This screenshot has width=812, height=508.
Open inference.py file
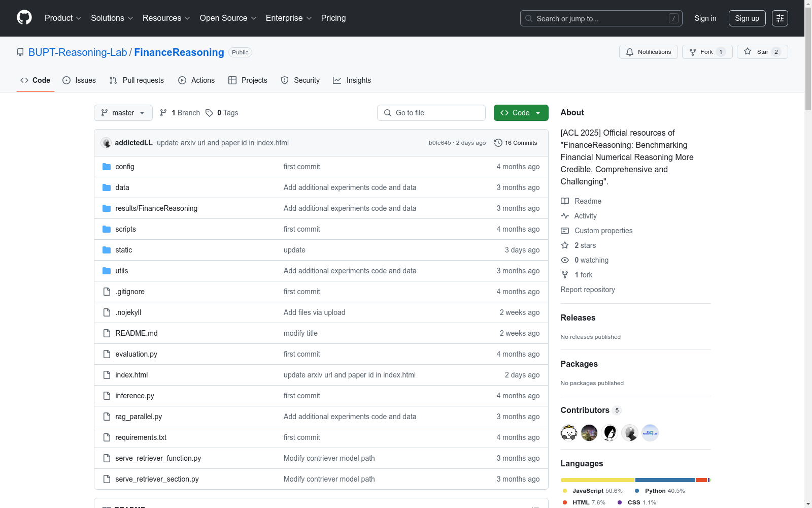coord(134,396)
